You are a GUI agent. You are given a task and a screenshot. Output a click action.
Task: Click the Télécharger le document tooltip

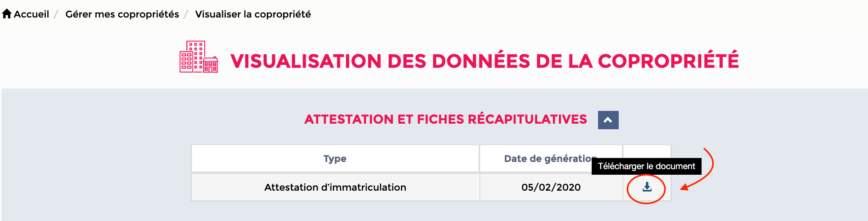coord(646,166)
